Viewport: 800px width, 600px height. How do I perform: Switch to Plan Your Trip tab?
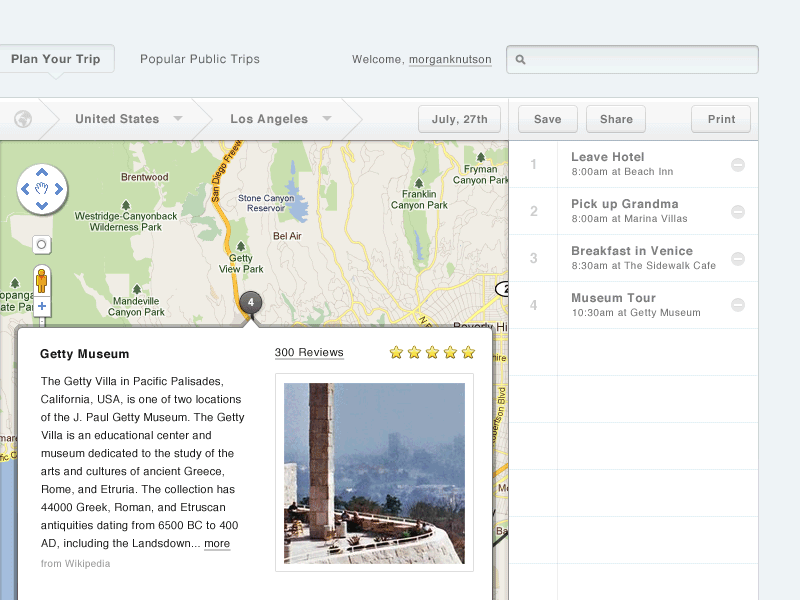point(56,59)
